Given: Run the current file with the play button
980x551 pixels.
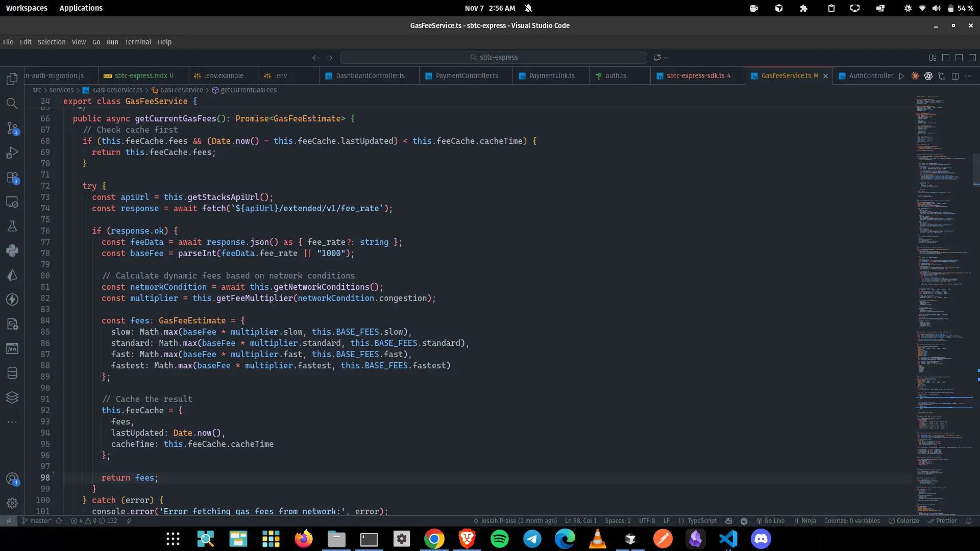Looking at the screenshot, I should click(x=902, y=76).
